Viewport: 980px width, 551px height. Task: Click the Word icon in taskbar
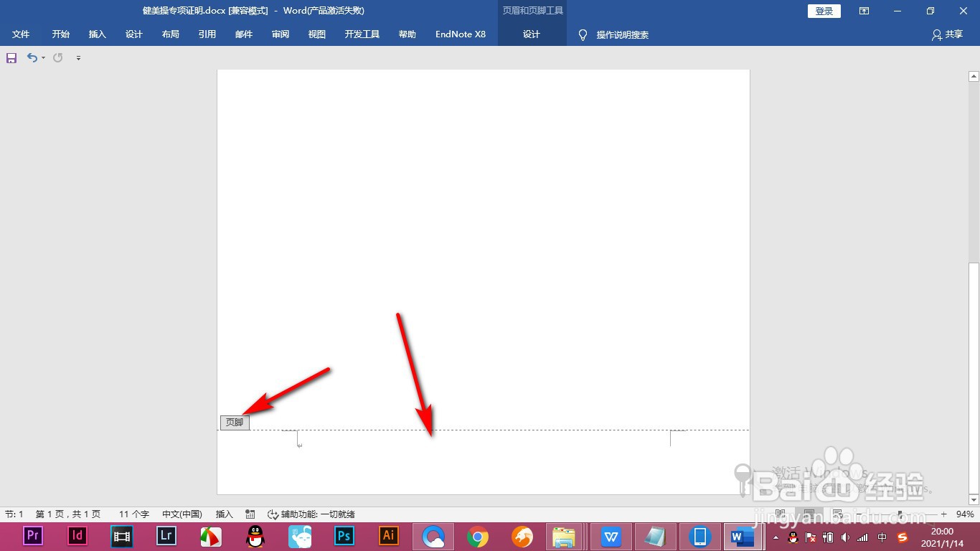coord(743,536)
